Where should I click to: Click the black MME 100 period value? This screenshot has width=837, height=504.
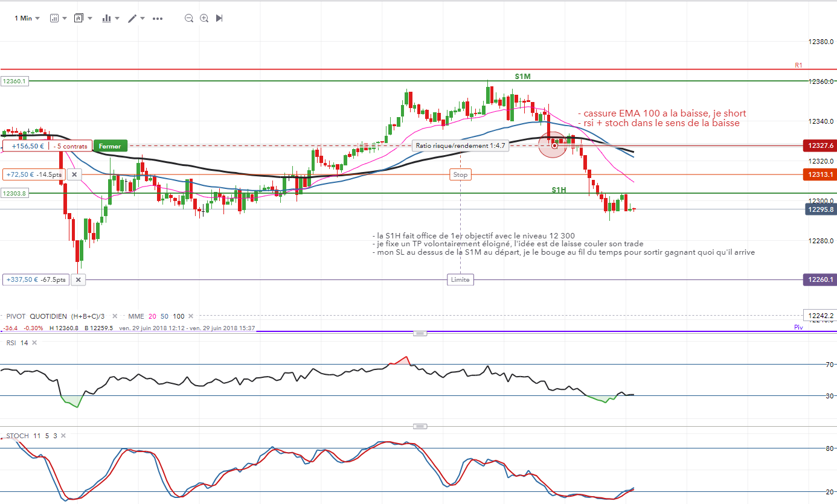pos(179,316)
